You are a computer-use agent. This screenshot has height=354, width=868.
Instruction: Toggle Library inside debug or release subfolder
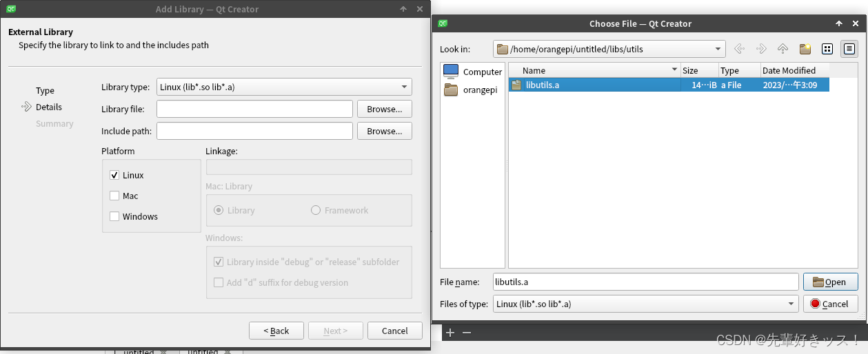pos(219,262)
